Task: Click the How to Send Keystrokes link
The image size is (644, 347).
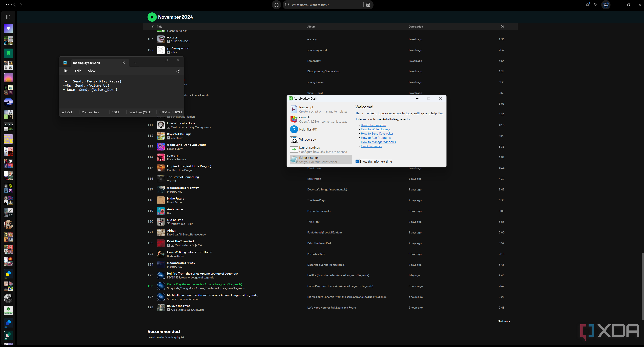Action: pos(377,133)
